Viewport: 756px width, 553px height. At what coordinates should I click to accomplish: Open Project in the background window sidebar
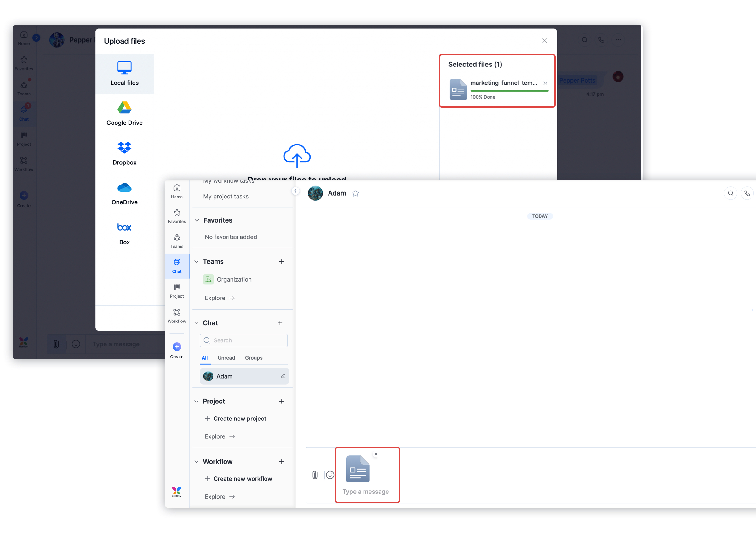click(x=24, y=139)
